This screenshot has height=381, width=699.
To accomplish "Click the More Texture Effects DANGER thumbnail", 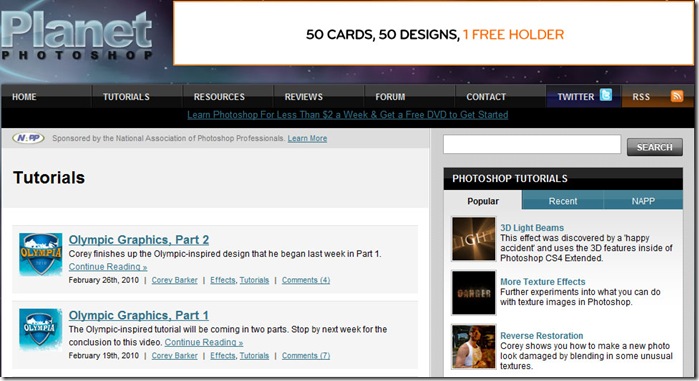I will pyautogui.click(x=473, y=293).
